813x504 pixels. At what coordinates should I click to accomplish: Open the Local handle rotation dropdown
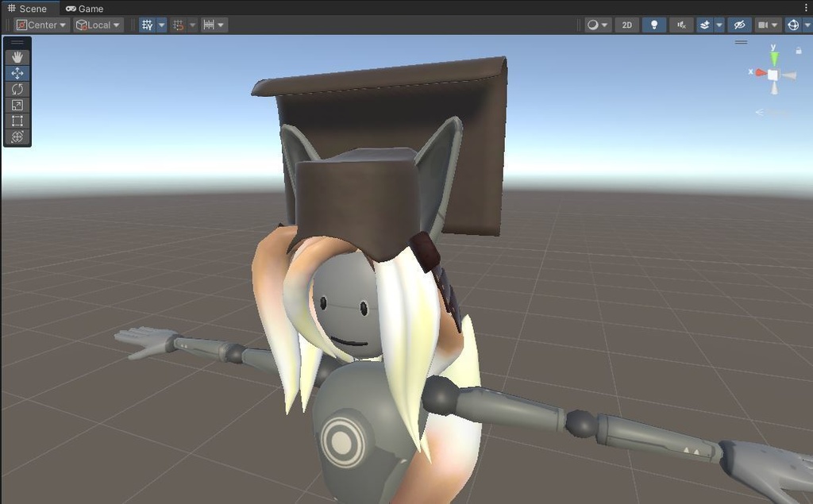pos(98,25)
